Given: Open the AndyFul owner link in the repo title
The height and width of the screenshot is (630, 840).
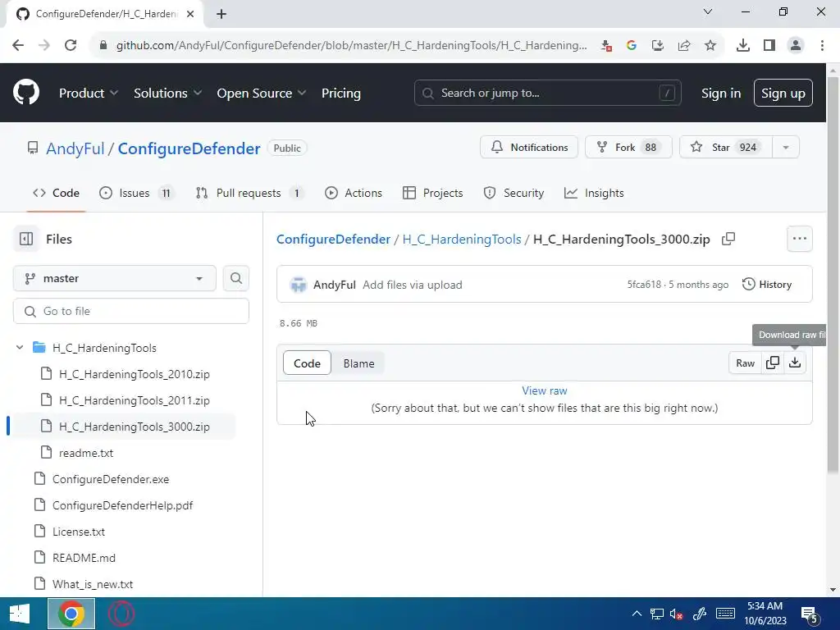Looking at the screenshot, I should point(75,148).
